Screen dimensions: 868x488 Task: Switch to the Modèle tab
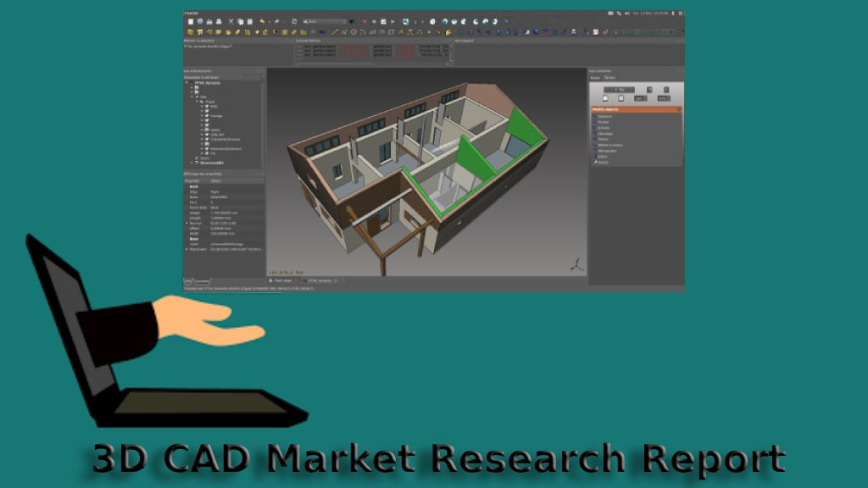click(595, 78)
